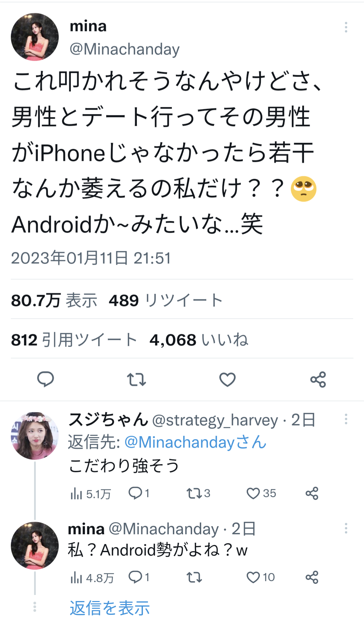The width and height of the screenshot is (364, 627).
Task: Open スジちゃん's avatar with flower crown
Action: tap(35, 435)
